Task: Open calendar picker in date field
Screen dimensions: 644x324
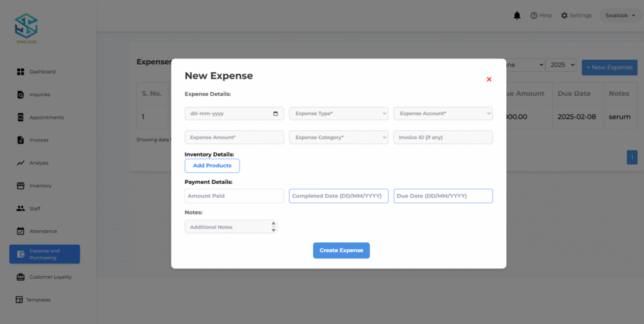Action: [275, 114]
